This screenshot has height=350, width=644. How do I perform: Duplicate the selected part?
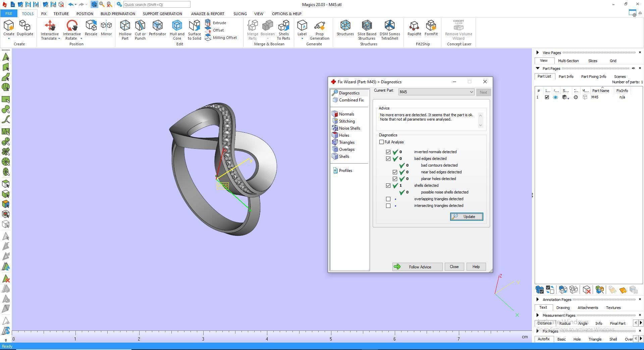25,28
